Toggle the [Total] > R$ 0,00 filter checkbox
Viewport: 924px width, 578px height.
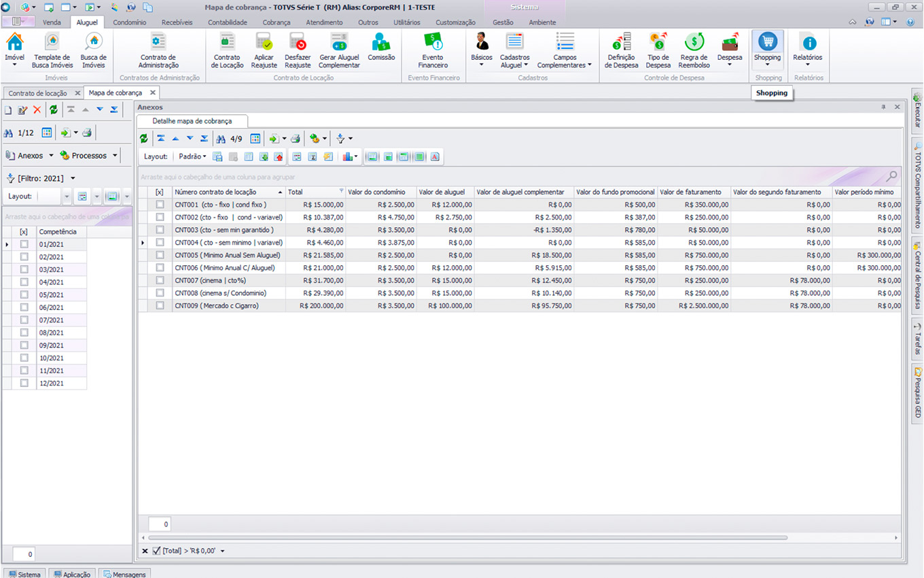pyautogui.click(x=157, y=551)
